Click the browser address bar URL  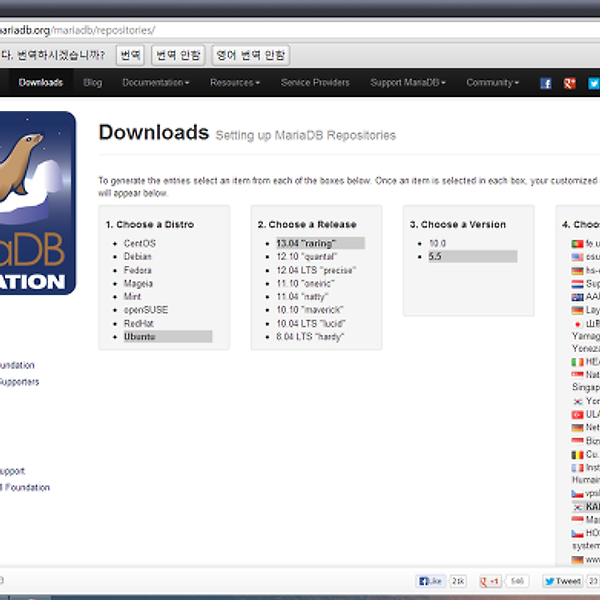click(77, 30)
